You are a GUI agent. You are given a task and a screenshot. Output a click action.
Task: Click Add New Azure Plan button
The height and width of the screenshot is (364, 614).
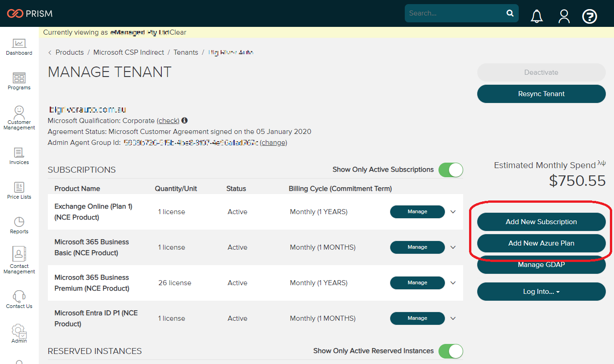coord(541,243)
